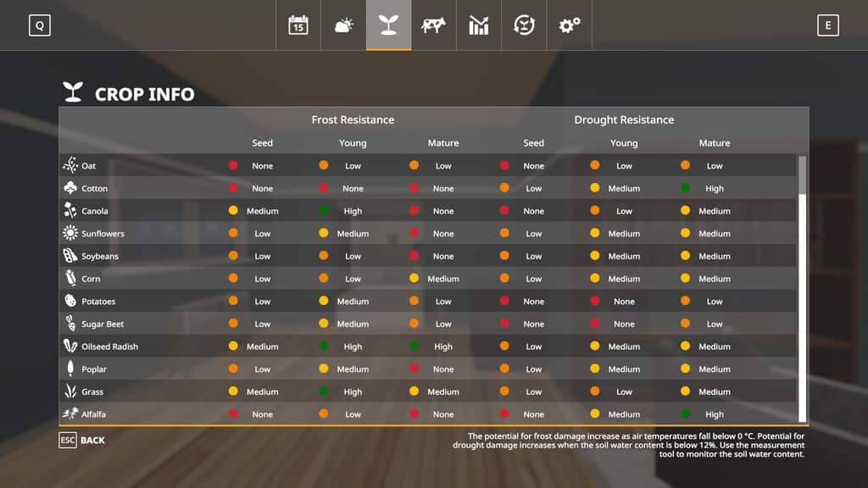
Task: Click the Oat crop icon
Action: (70, 165)
